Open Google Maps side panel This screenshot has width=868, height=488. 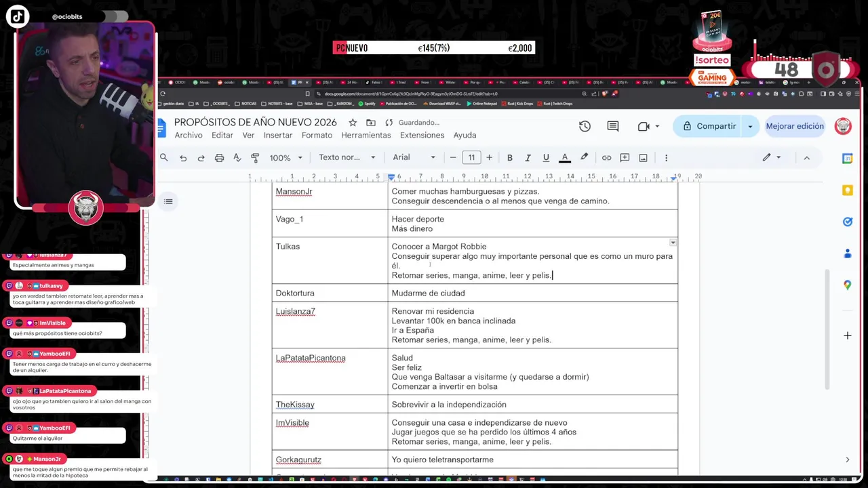[x=847, y=285]
